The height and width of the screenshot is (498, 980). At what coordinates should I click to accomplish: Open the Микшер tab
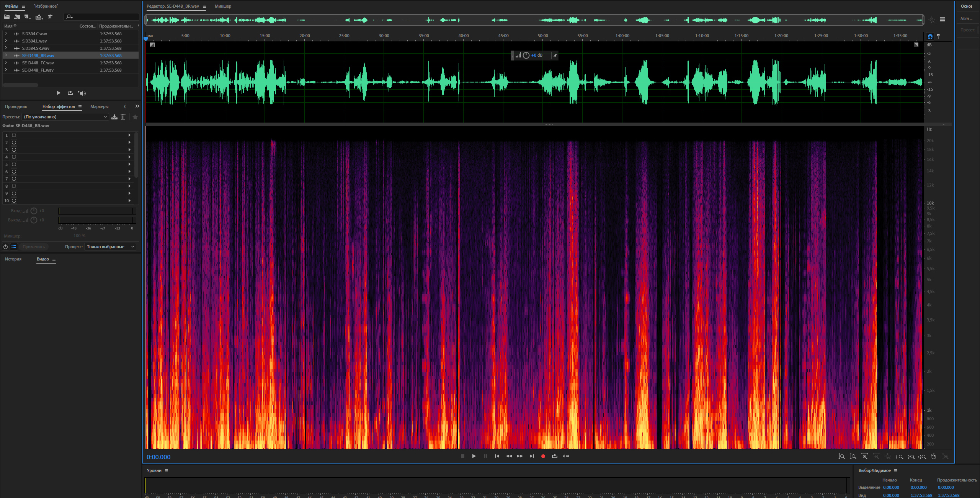223,6
